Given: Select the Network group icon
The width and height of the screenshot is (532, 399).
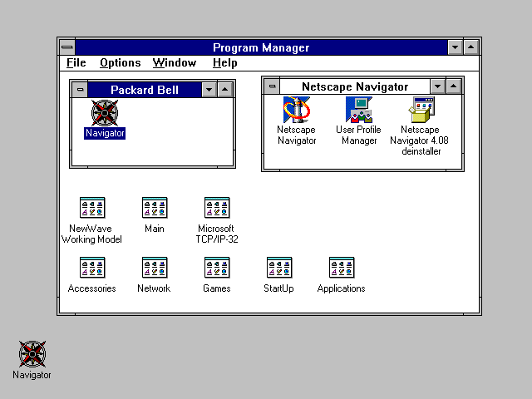Looking at the screenshot, I should click(x=155, y=268).
